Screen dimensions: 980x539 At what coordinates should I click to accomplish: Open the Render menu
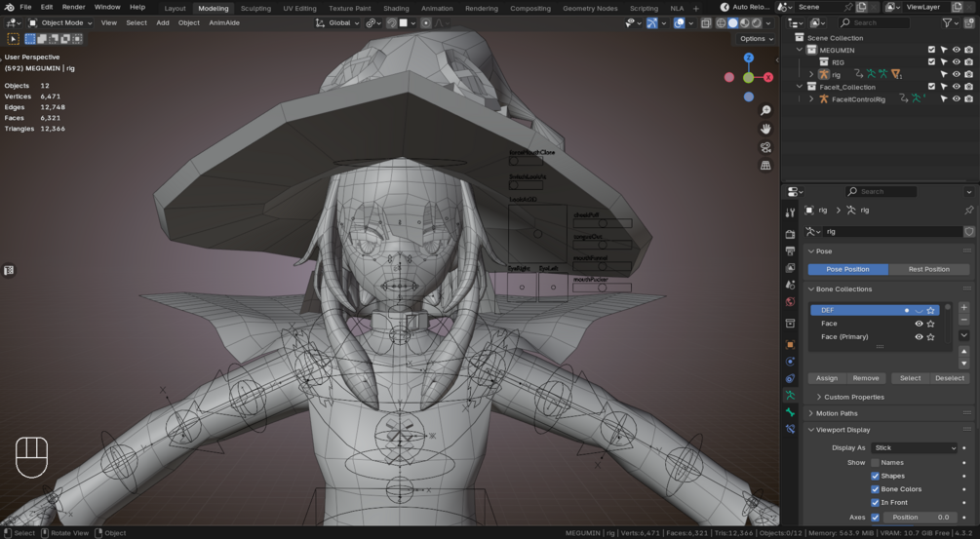pos(73,7)
